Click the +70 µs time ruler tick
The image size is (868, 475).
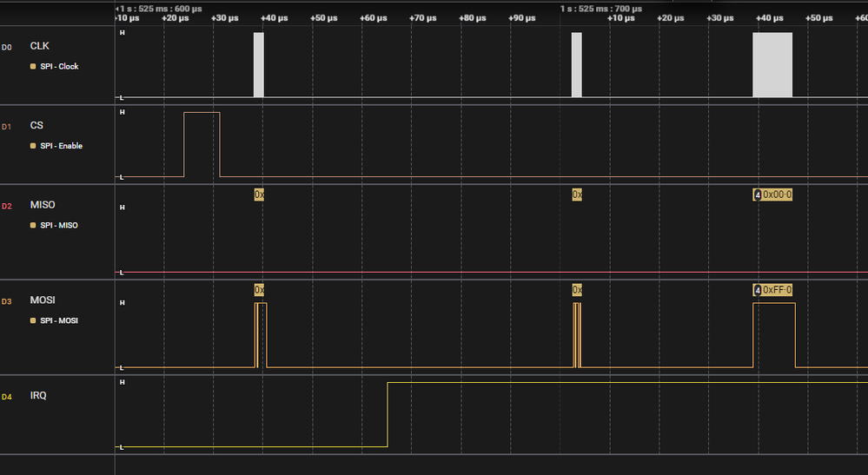[x=423, y=18]
